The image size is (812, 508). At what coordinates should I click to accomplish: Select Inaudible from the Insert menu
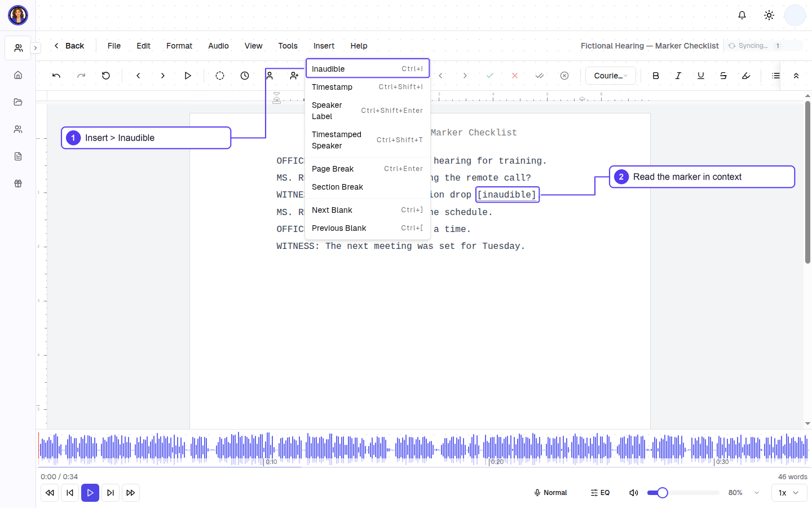pyautogui.click(x=368, y=69)
